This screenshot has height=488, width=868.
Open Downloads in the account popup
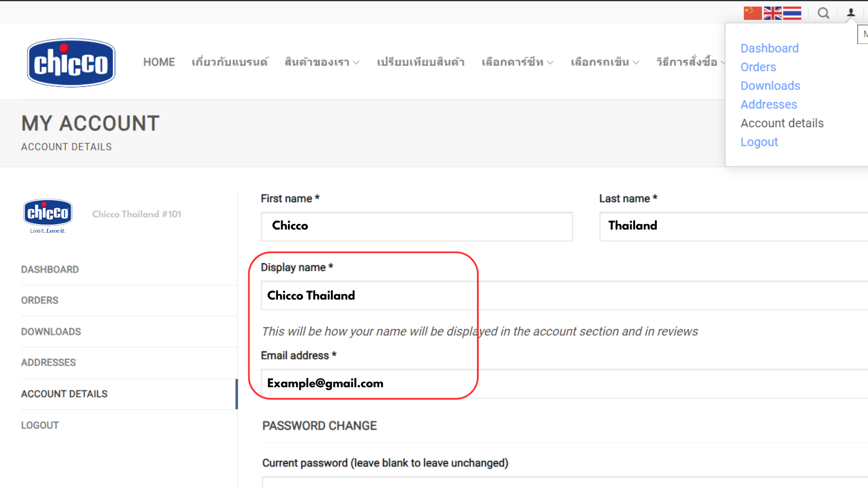click(x=770, y=86)
